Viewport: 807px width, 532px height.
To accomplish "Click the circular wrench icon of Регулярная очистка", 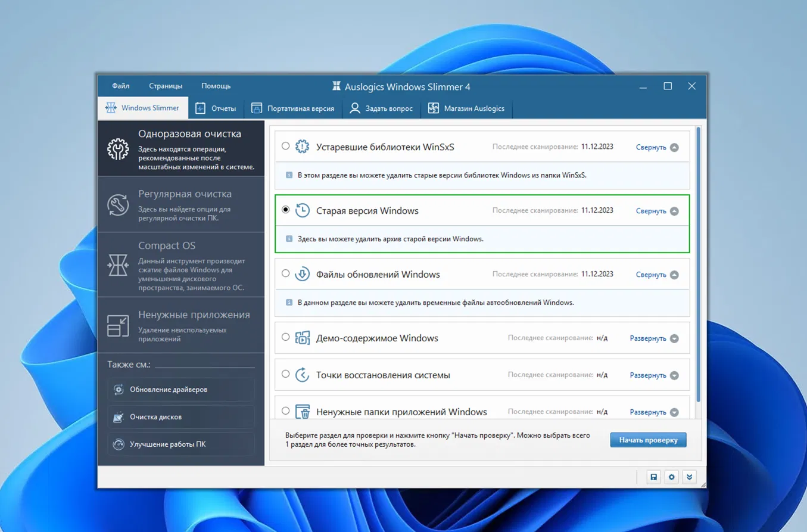I will [x=118, y=204].
